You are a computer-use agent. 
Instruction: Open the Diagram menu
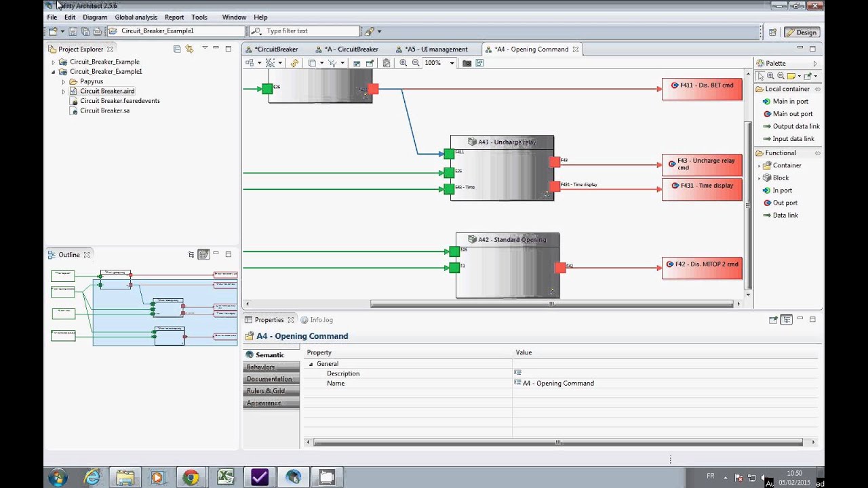click(95, 17)
